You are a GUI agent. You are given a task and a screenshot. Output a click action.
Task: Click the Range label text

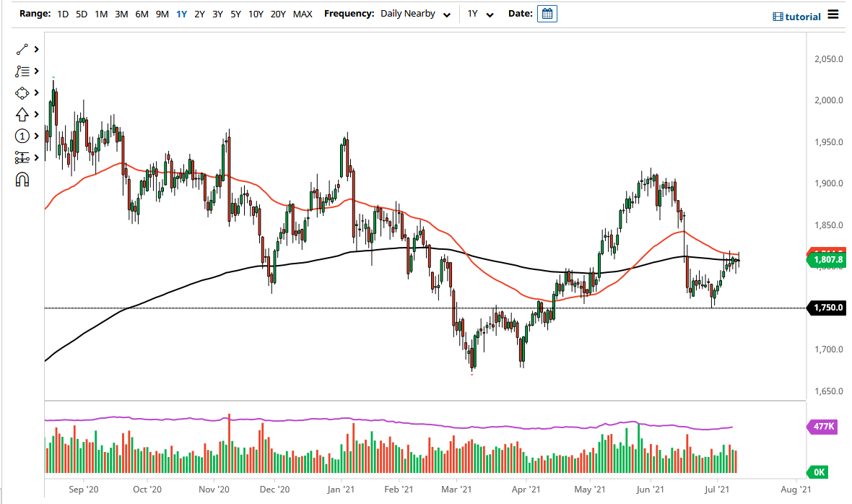coord(35,14)
